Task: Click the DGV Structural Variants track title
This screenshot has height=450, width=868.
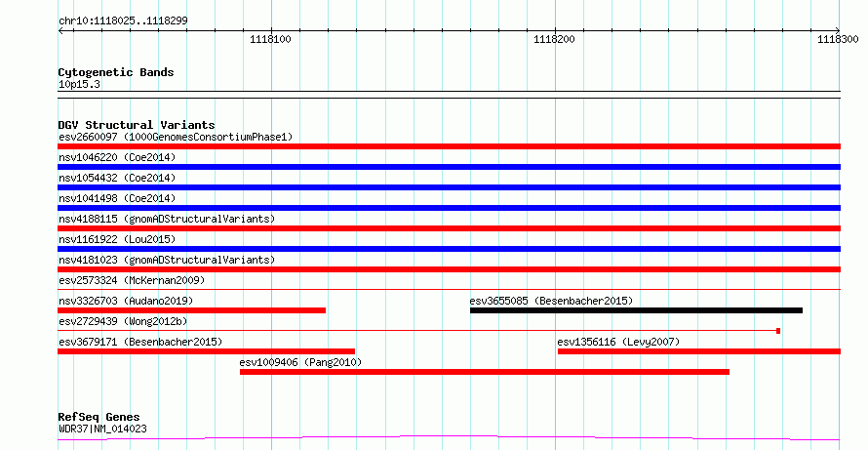Action: click(137, 125)
